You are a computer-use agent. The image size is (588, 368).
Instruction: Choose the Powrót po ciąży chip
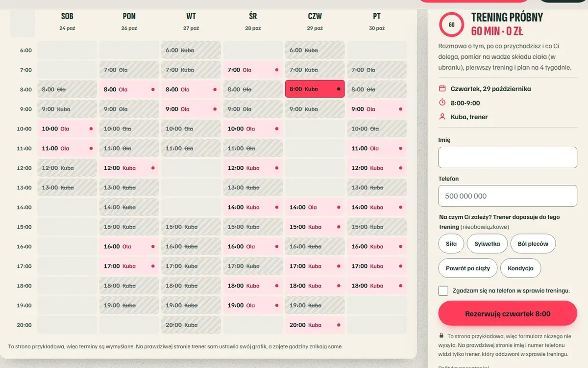tap(468, 268)
